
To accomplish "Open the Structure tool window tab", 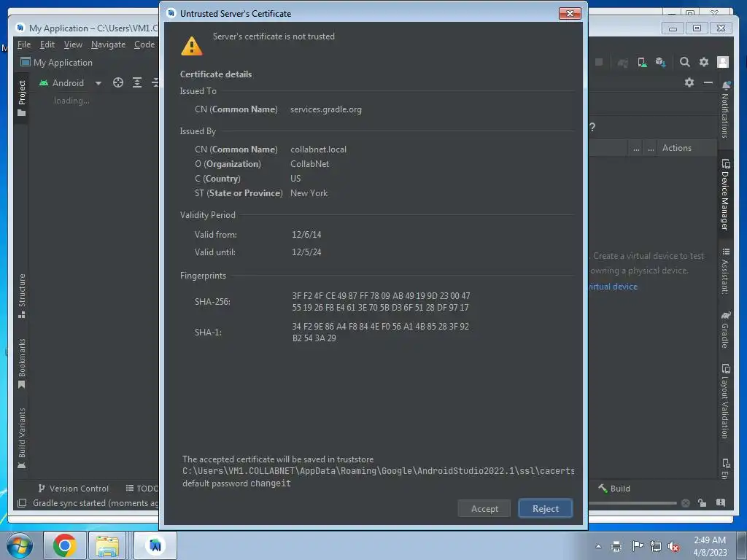I will click(x=21, y=295).
